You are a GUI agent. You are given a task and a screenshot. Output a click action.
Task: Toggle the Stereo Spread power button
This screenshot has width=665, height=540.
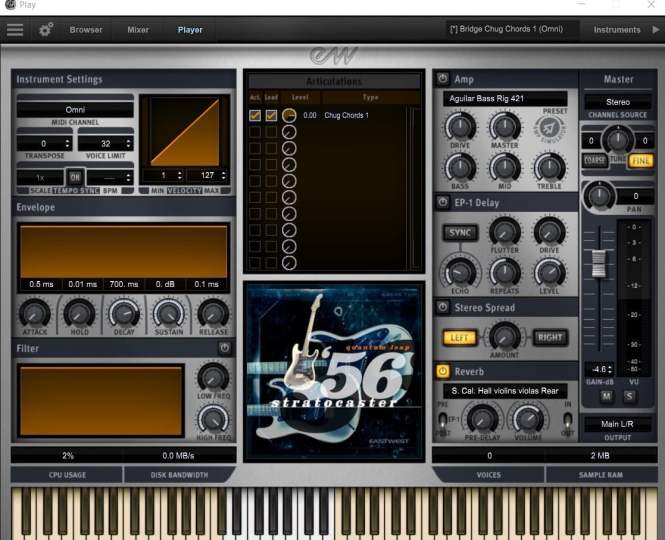click(x=443, y=307)
